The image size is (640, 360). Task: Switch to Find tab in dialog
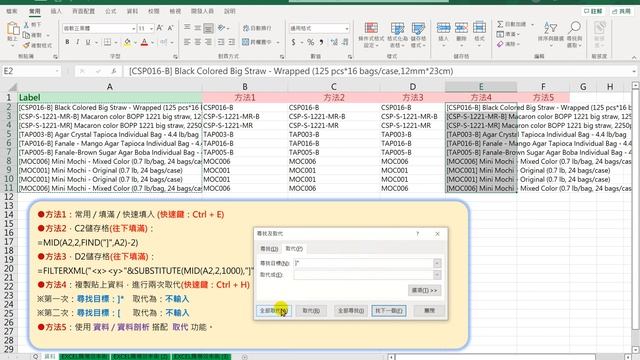pyautogui.click(x=269, y=249)
